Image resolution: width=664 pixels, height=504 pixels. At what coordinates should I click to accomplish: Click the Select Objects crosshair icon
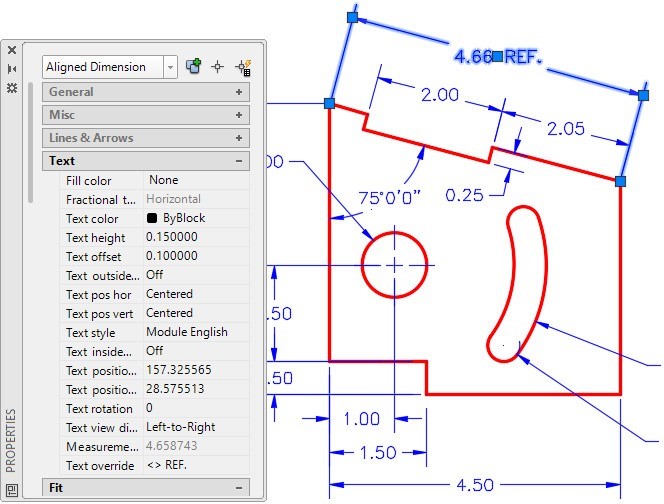[217, 66]
